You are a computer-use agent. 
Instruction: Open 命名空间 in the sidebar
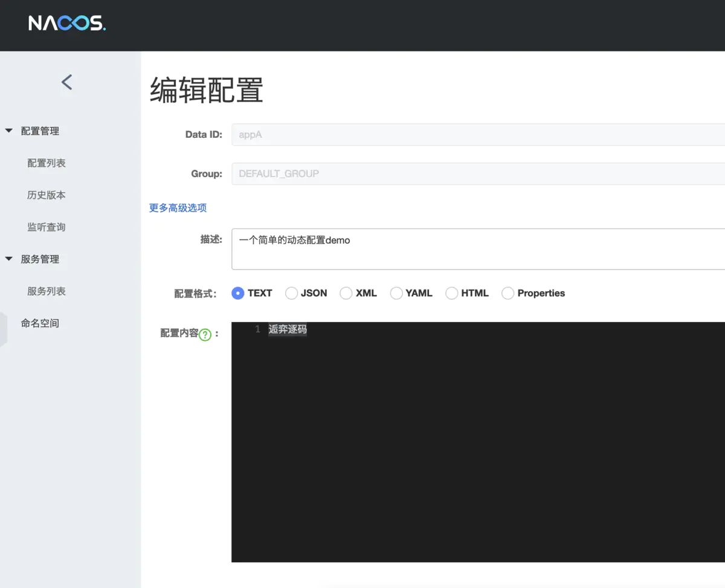tap(40, 323)
